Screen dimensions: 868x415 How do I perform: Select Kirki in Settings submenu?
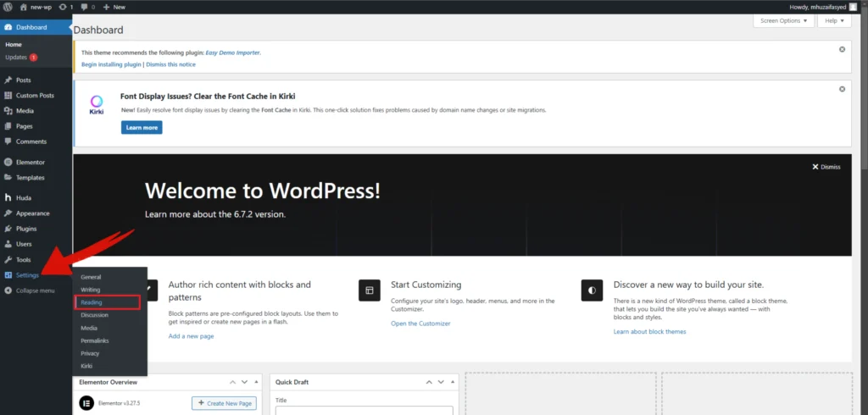[x=86, y=366]
